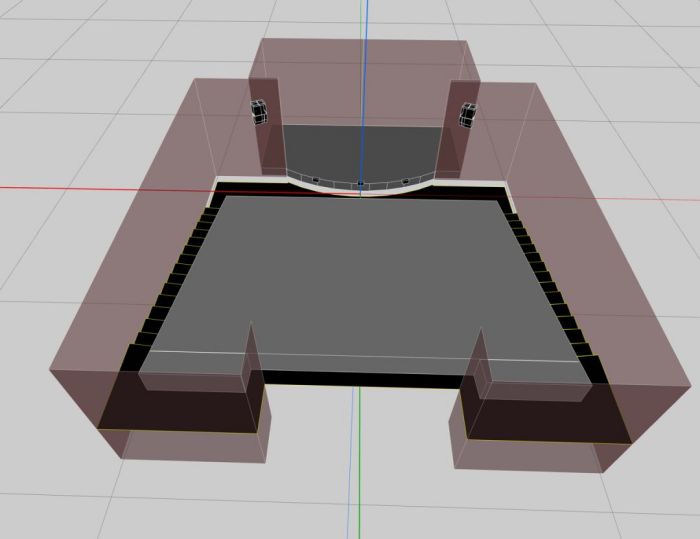The width and height of the screenshot is (700, 539).
Task: Pick the right stage-front fill speaker
Action: coord(405,181)
